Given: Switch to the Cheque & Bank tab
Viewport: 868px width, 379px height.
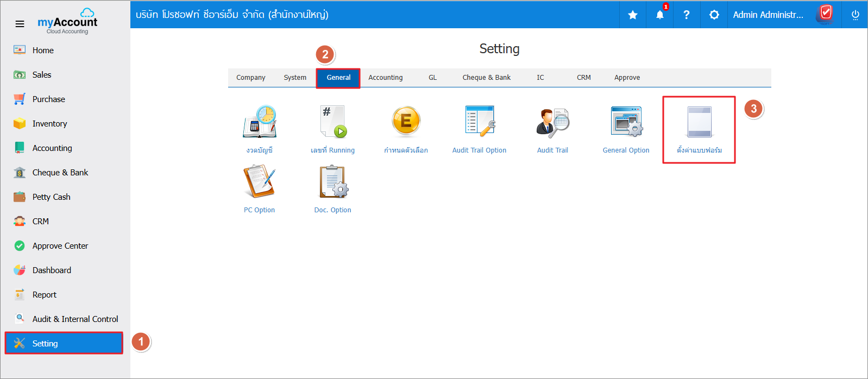Looking at the screenshot, I should (x=486, y=78).
